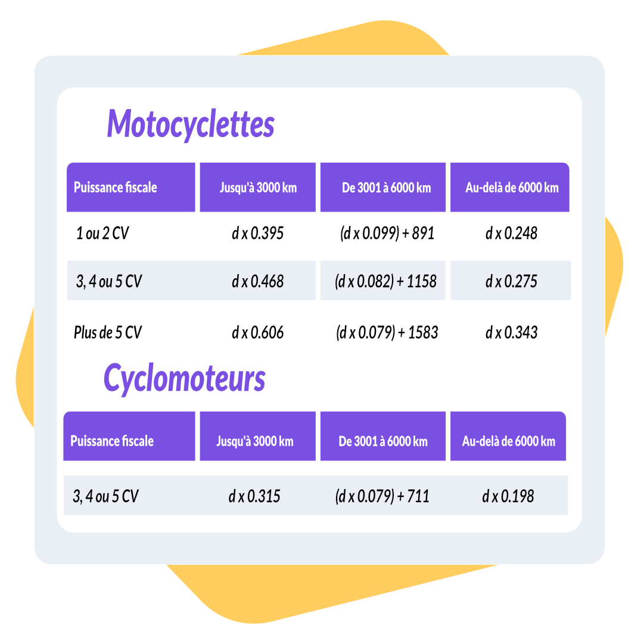
Task: Click the Motocyclettes heading
Action: click(191, 125)
